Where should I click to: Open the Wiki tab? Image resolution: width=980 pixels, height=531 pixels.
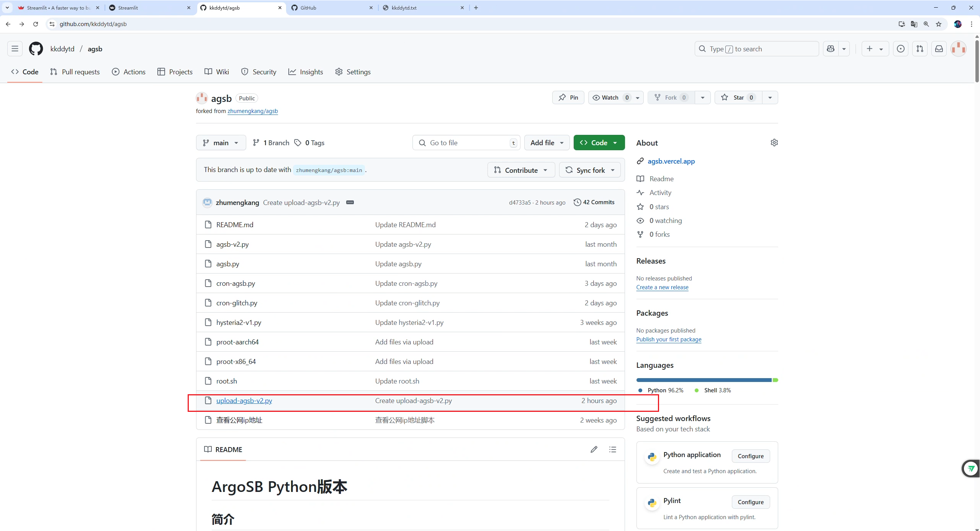[x=217, y=72]
